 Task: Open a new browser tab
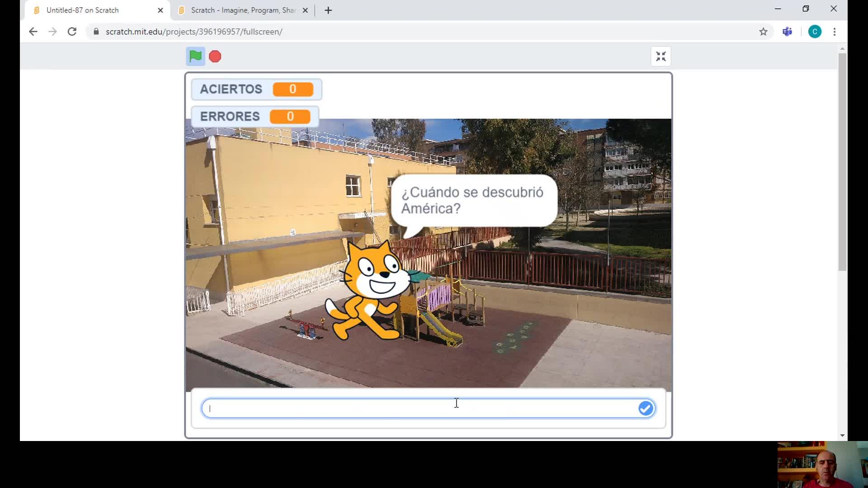pyautogui.click(x=328, y=10)
